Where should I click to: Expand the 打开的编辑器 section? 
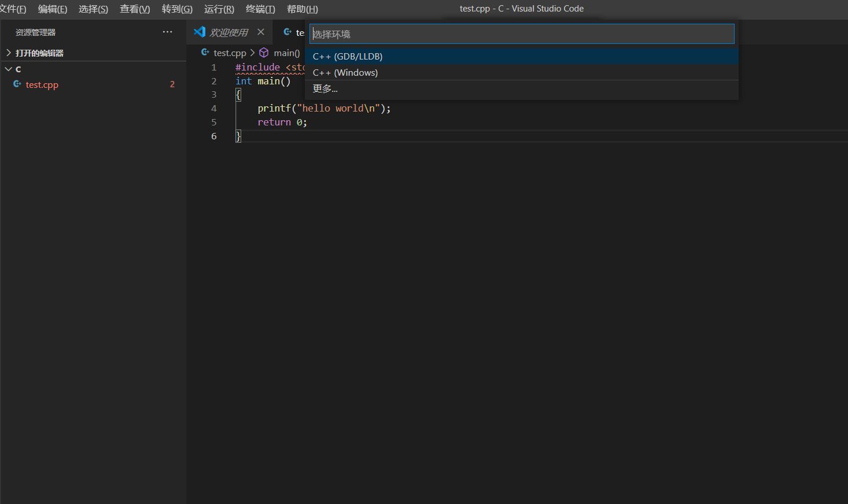93,53
